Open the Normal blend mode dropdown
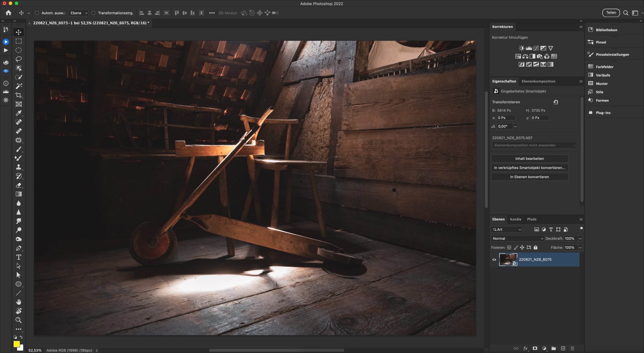The height and width of the screenshot is (353, 644). 517,238
